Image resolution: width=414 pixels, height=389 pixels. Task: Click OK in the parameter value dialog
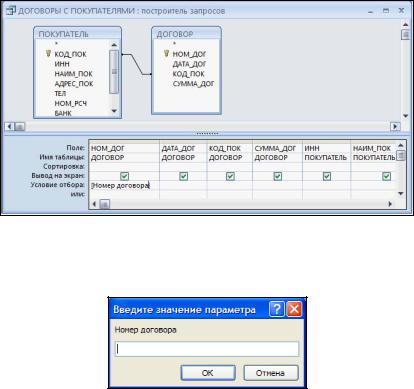208,373
